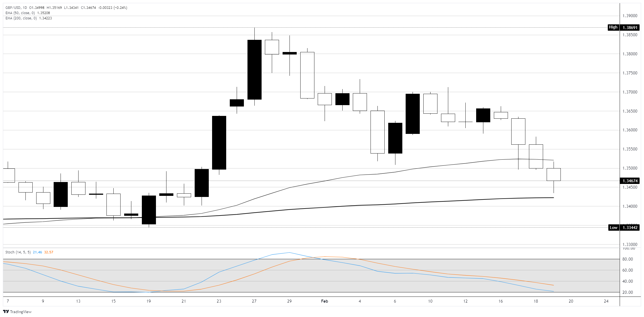Click the tall black candle on the 27th

point(254,70)
